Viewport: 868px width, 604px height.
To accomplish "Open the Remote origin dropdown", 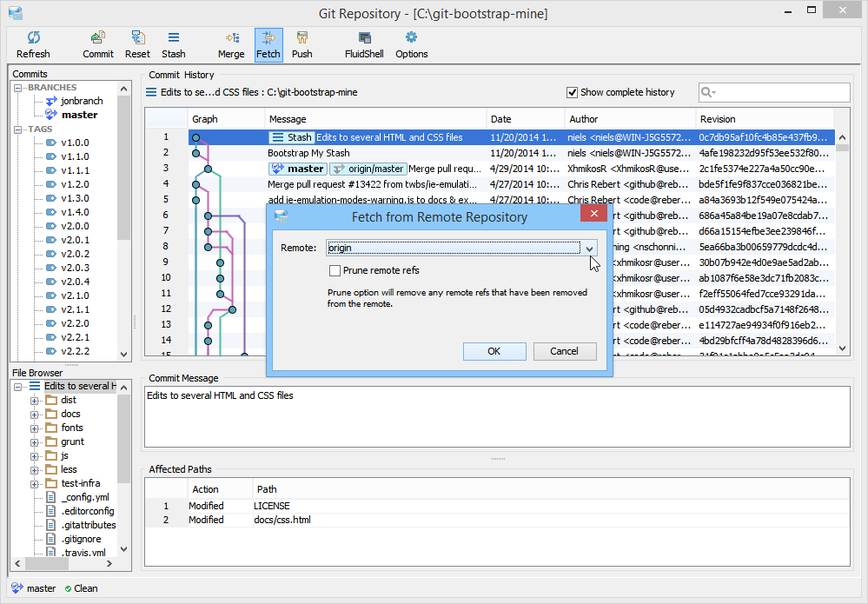I will (x=590, y=248).
